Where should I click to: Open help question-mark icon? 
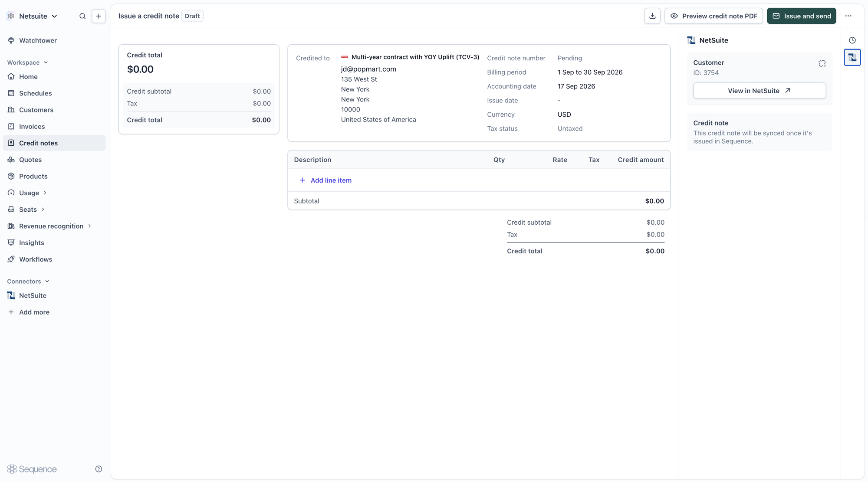coord(99,469)
